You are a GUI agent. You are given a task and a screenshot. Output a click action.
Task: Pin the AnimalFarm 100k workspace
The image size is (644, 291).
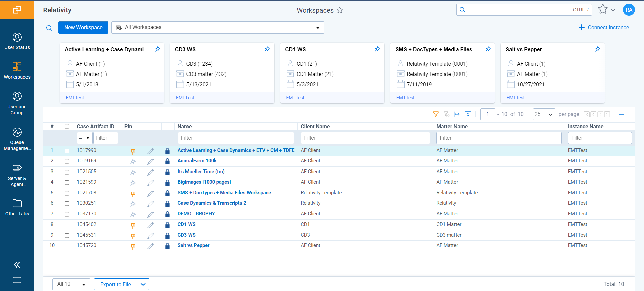point(133,161)
